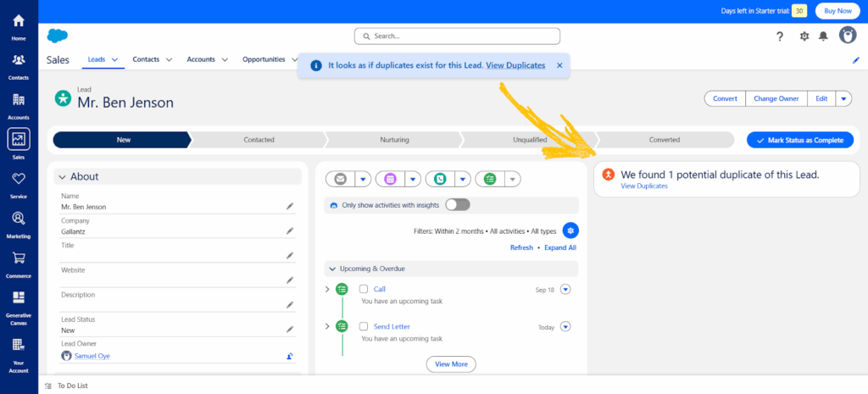Open the setup gear icon
The image size is (868, 394).
pyautogui.click(x=804, y=36)
